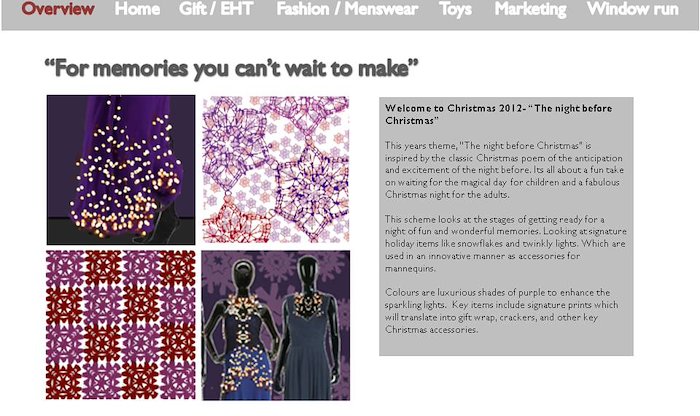700x416 pixels.
Task: Navigate to Window run
Action: (633, 9)
